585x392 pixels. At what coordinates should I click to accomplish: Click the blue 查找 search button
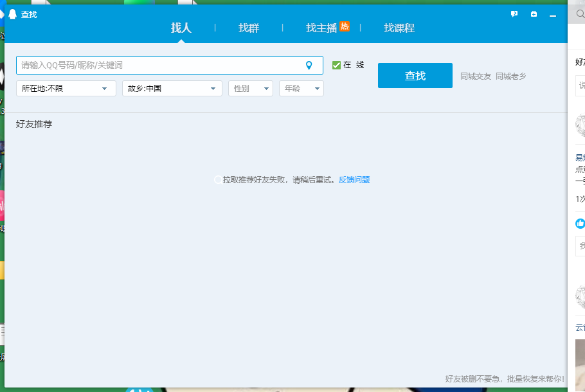(x=415, y=76)
